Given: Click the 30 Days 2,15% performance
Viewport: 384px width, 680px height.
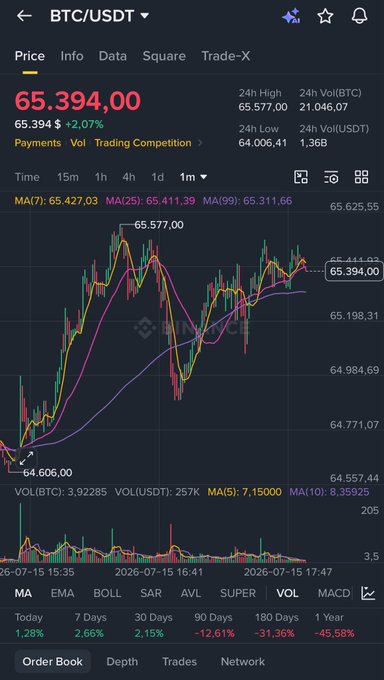Looking at the screenshot, I should [x=153, y=625].
